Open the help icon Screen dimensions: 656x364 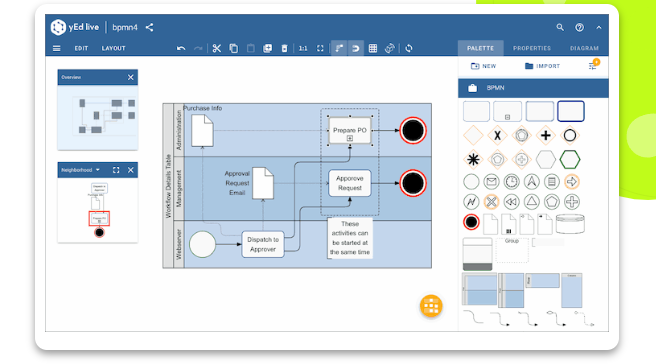pyautogui.click(x=579, y=27)
